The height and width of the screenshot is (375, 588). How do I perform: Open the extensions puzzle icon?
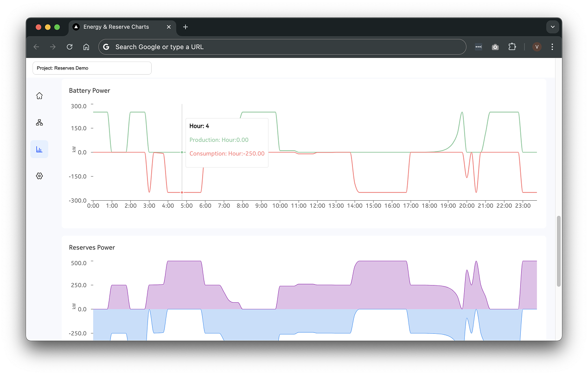tap(512, 47)
